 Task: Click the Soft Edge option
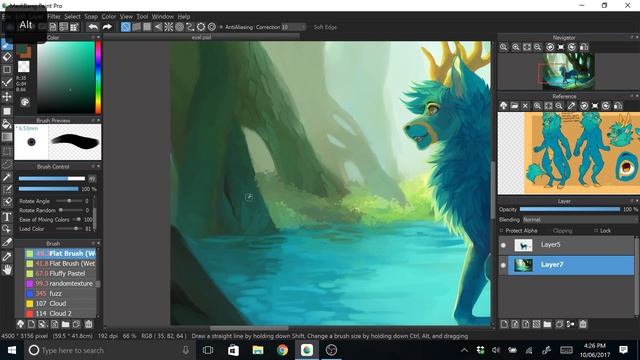pos(325,27)
